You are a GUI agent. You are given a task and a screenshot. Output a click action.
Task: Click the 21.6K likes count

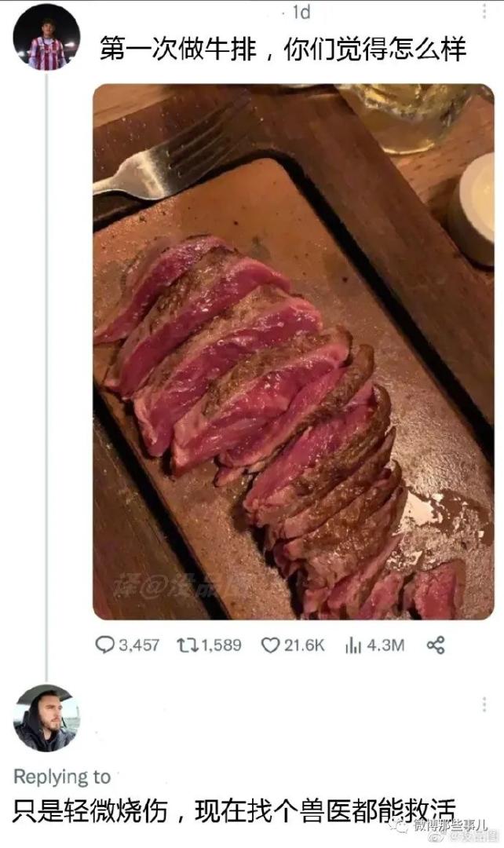pyautogui.click(x=305, y=645)
